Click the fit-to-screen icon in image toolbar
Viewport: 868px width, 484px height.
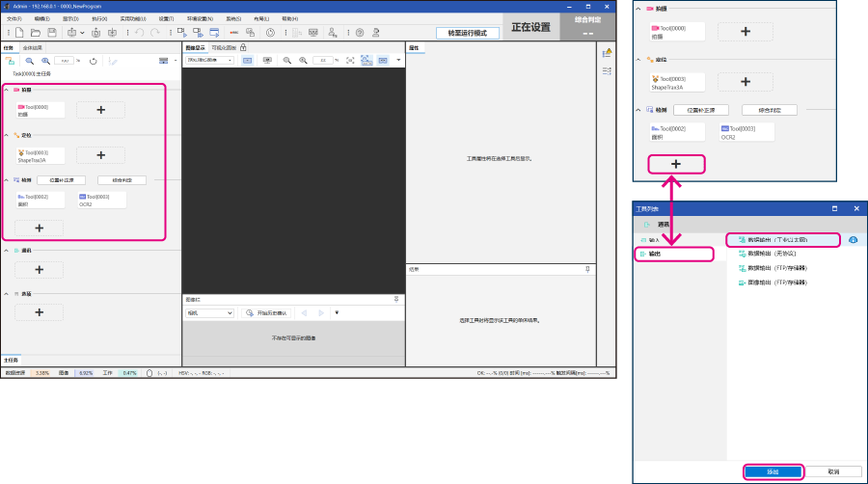click(x=349, y=60)
